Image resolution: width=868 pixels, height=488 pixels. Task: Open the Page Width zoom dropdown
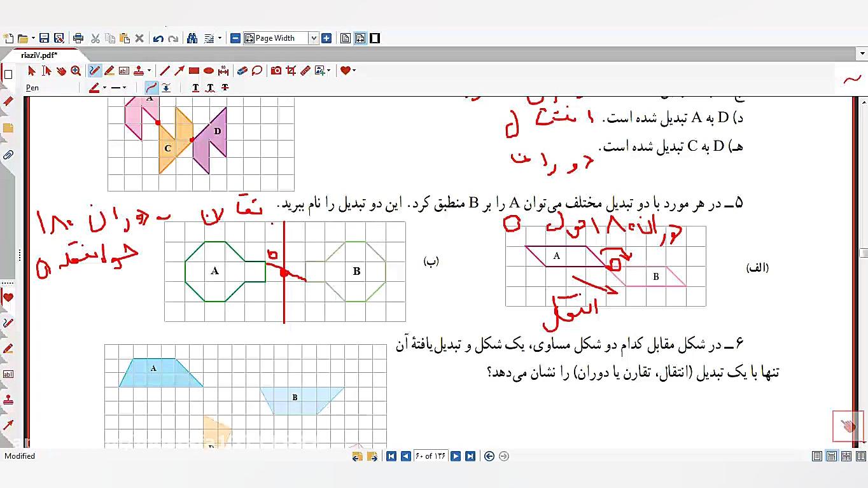click(x=313, y=38)
